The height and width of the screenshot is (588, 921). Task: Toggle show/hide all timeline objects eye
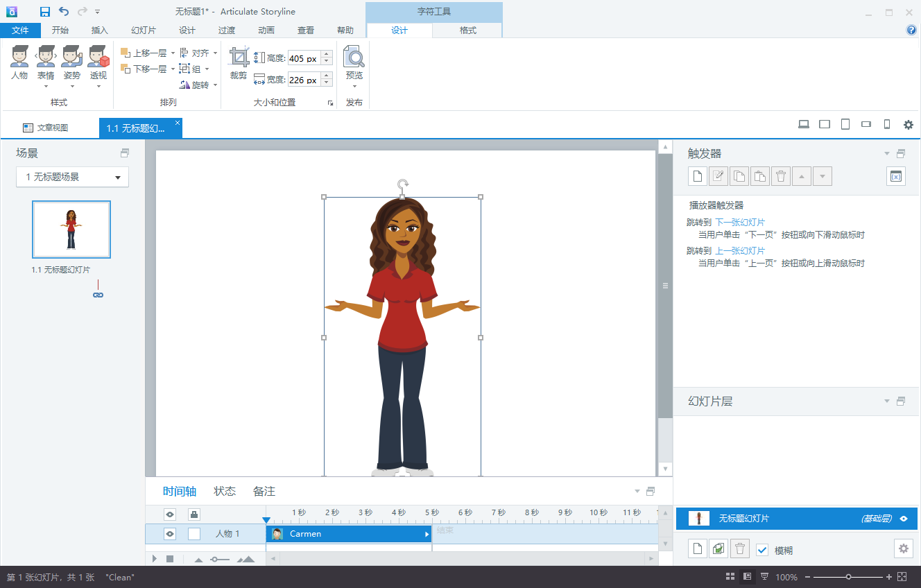[x=170, y=514]
